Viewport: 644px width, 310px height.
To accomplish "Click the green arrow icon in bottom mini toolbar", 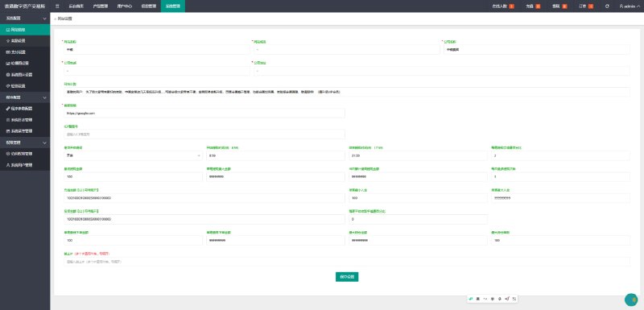I will coord(471,299).
